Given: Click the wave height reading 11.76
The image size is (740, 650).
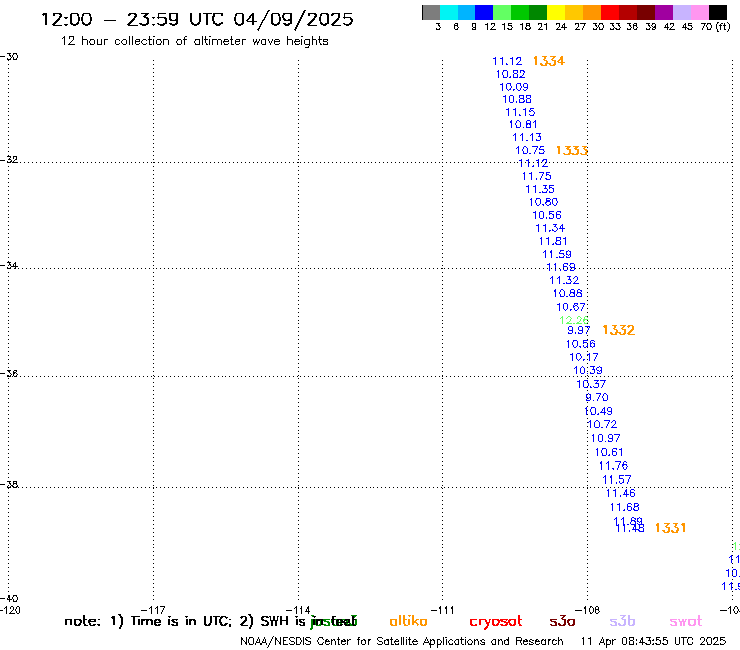Looking at the screenshot, I should 614,466.
